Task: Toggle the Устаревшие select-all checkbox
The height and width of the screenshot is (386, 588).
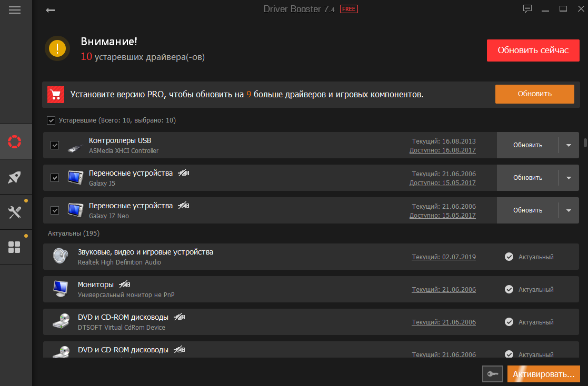Action: click(51, 120)
